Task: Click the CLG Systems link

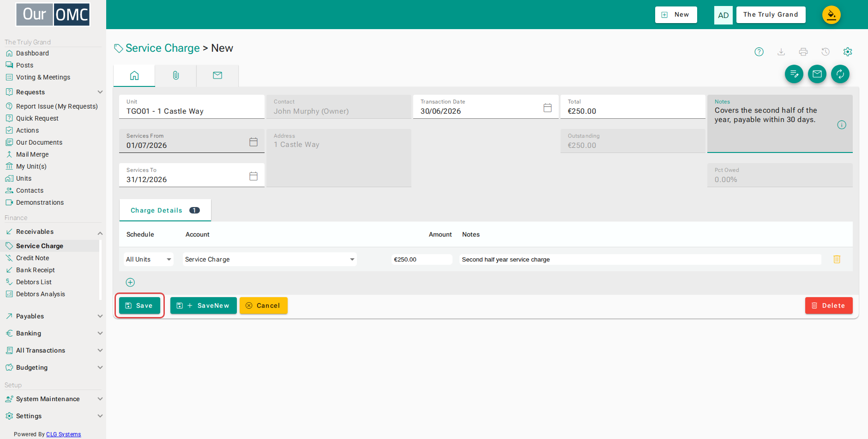Action: point(63,434)
